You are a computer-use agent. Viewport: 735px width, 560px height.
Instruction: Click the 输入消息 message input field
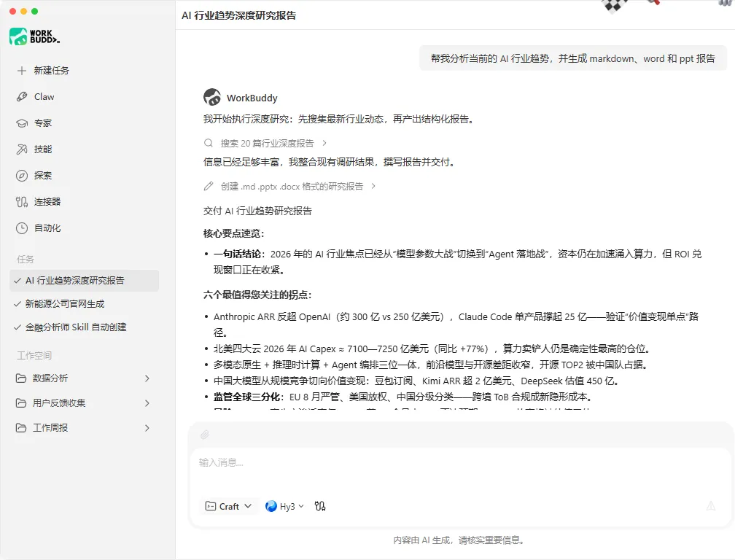click(x=459, y=471)
